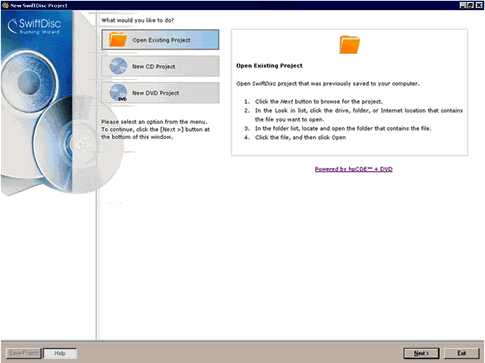Click the Save Project button

coord(23,353)
